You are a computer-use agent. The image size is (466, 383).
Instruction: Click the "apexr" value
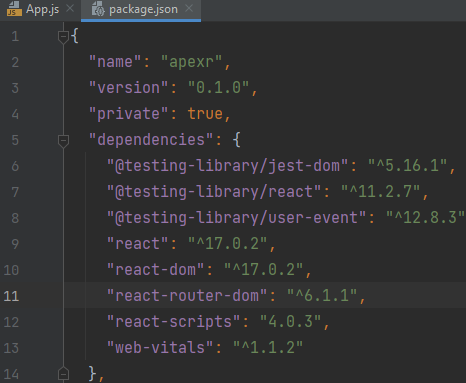point(191,62)
